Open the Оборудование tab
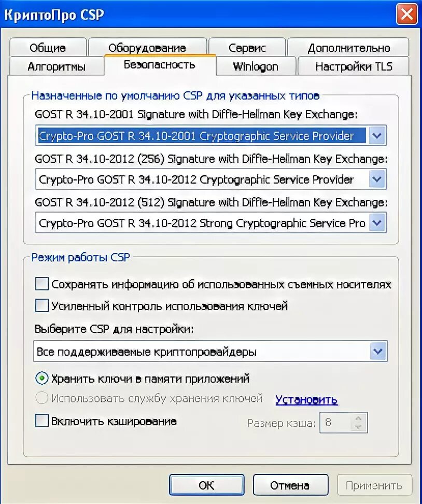 (147, 48)
